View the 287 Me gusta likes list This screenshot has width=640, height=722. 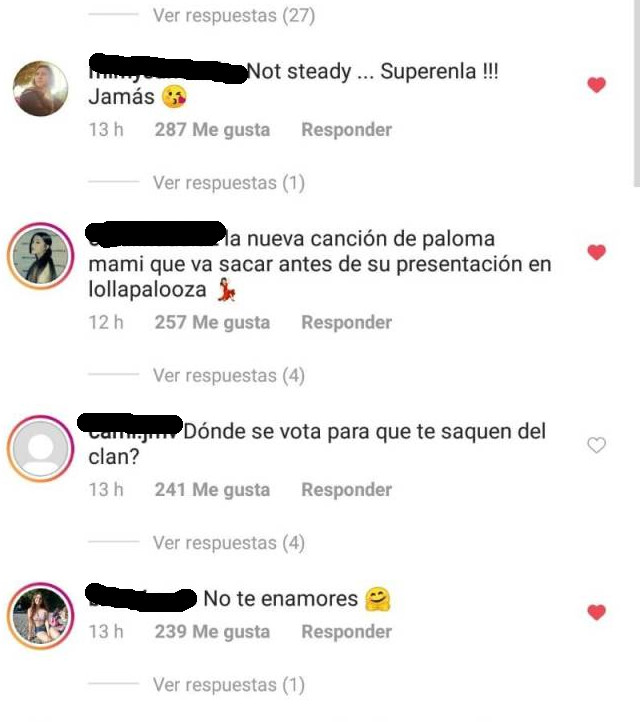[x=212, y=130]
